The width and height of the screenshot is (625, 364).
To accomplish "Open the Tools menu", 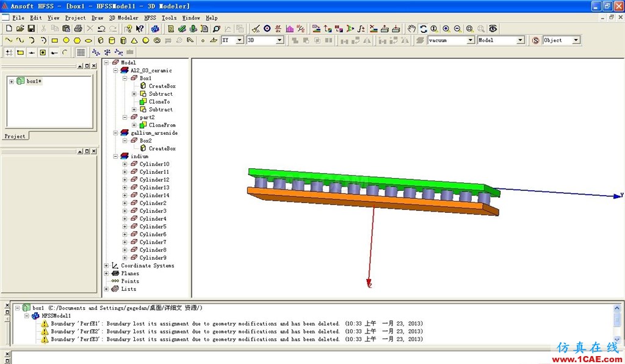I will pyautogui.click(x=169, y=18).
